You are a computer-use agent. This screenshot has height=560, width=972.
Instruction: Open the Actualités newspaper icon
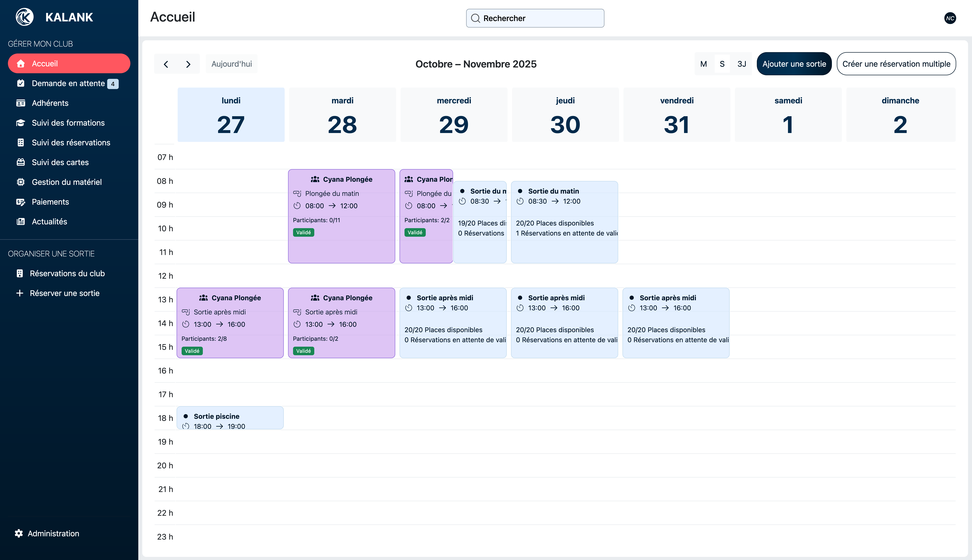coord(21,222)
